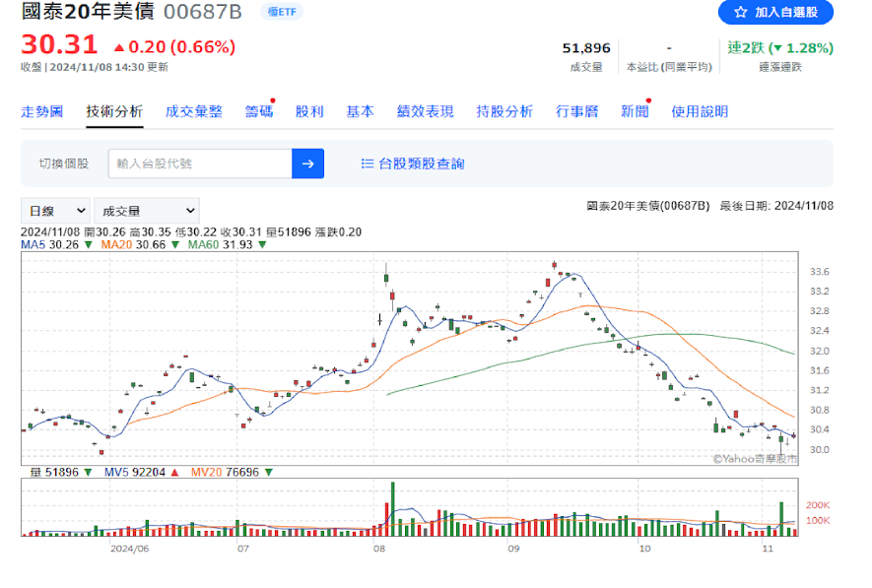Click the list icon beside 台股類股查詢
The image size is (872, 588).
(x=368, y=163)
